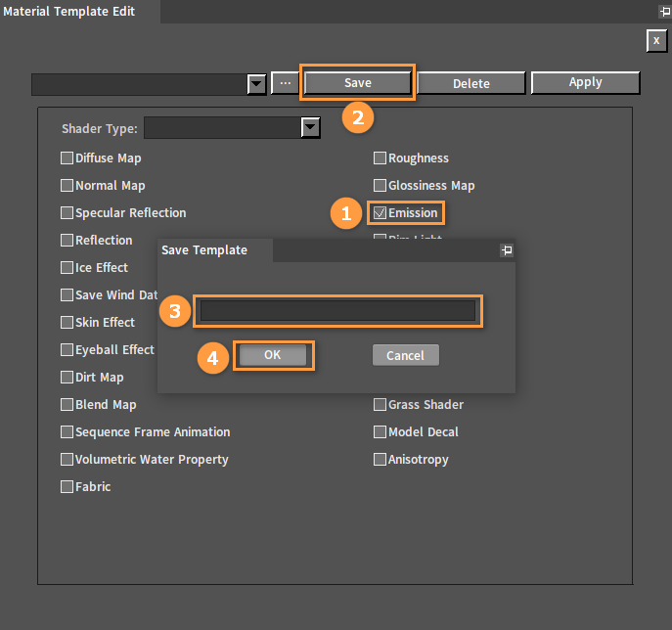Tick the Glossiness Map checkbox
The width and height of the screenshot is (672, 630).
pyautogui.click(x=381, y=186)
